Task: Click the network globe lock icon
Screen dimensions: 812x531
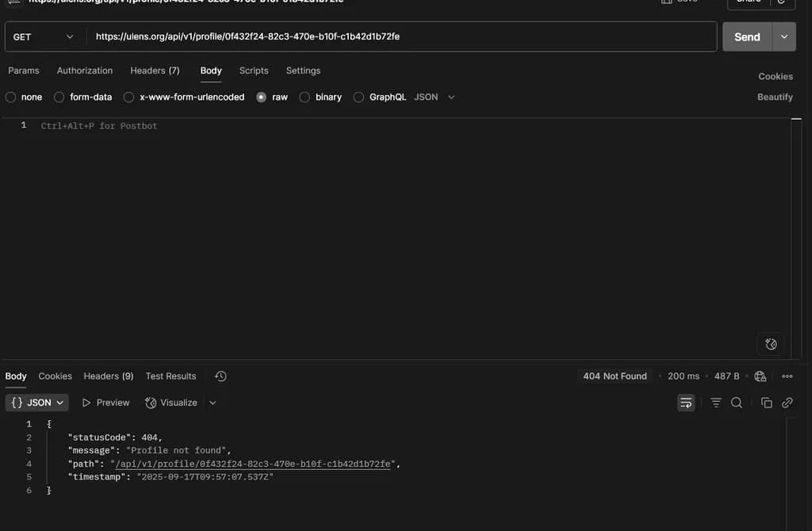Action: pos(760,376)
